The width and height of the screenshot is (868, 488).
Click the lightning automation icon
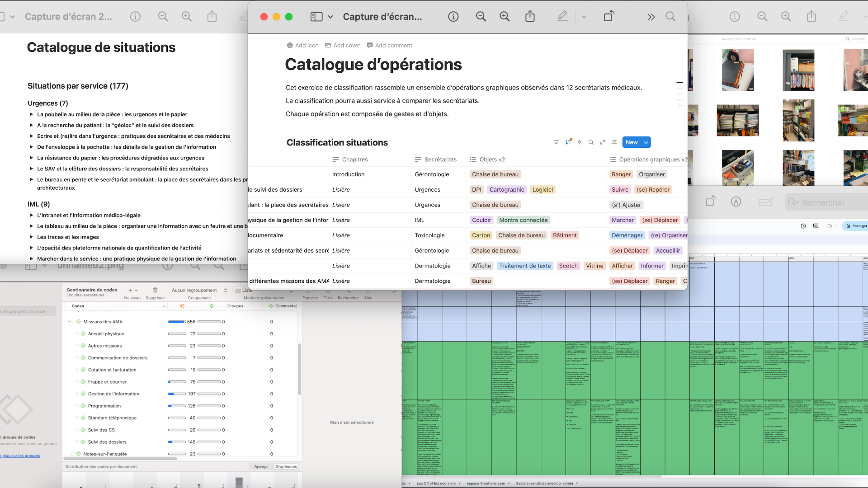pos(579,142)
